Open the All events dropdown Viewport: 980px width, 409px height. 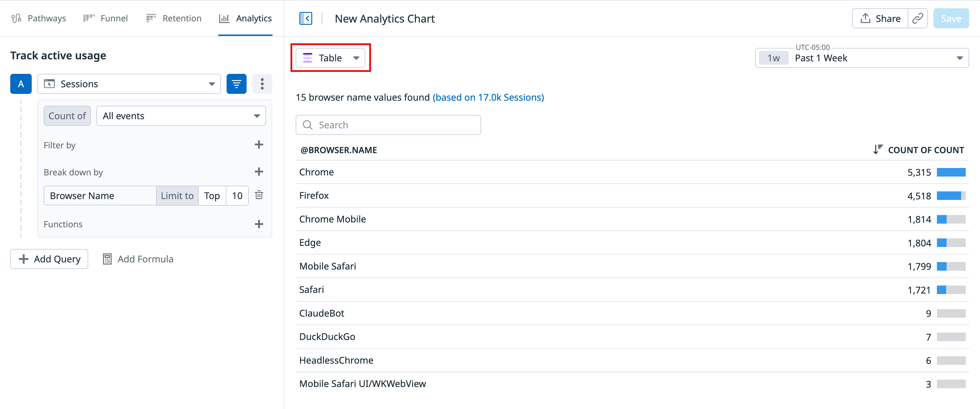(x=181, y=116)
